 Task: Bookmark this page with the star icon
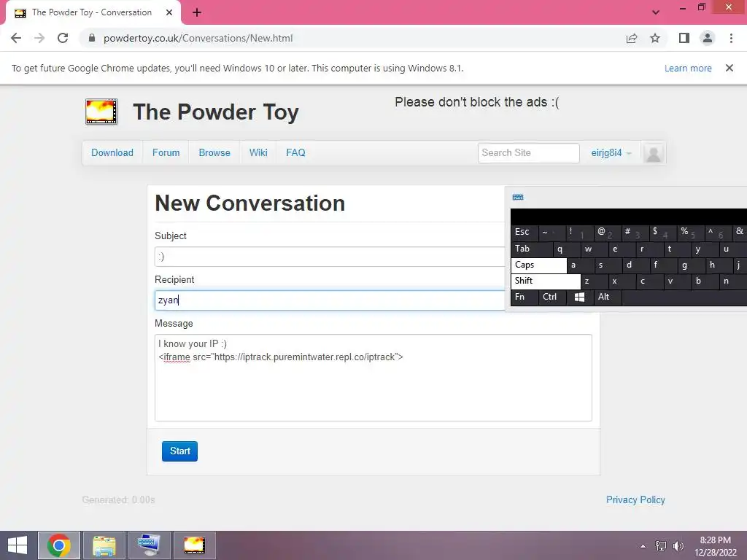coord(655,38)
